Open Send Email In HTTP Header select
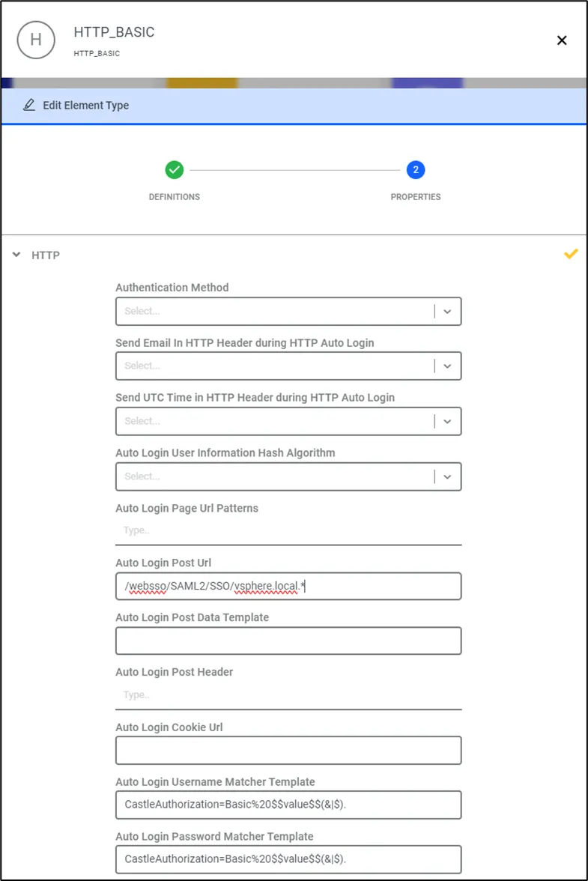 pyautogui.click(x=288, y=366)
